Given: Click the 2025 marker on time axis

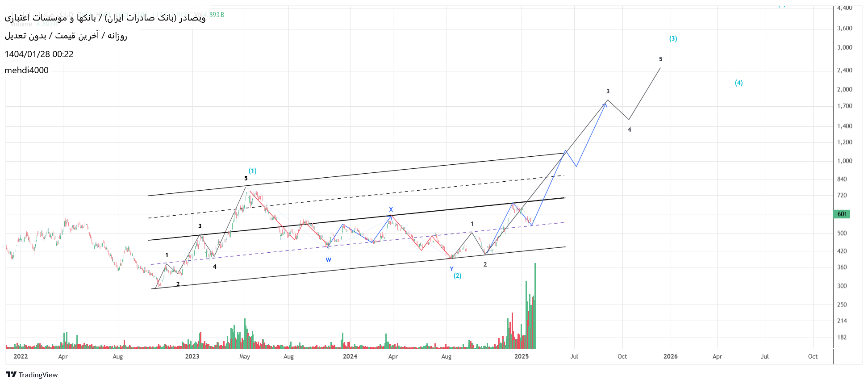Looking at the screenshot, I should [x=521, y=356].
